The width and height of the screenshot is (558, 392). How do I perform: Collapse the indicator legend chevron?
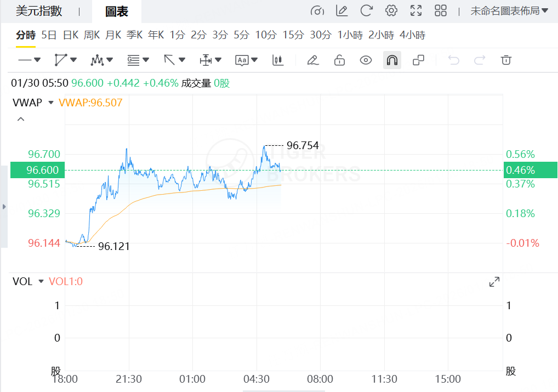point(21,120)
